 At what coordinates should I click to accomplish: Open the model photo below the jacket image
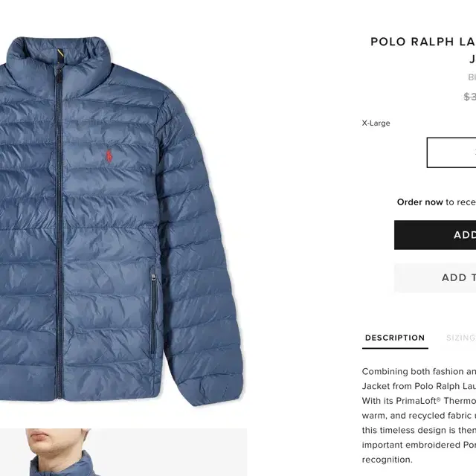point(123,452)
